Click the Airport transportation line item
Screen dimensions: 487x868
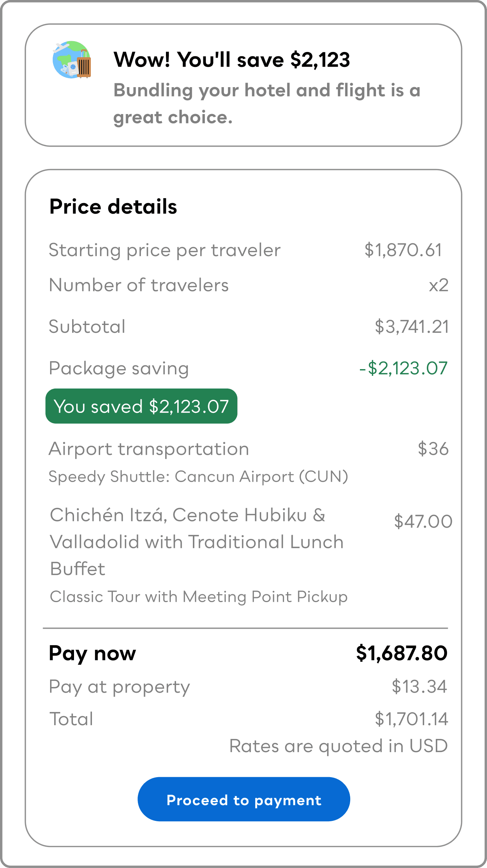[x=149, y=449]
